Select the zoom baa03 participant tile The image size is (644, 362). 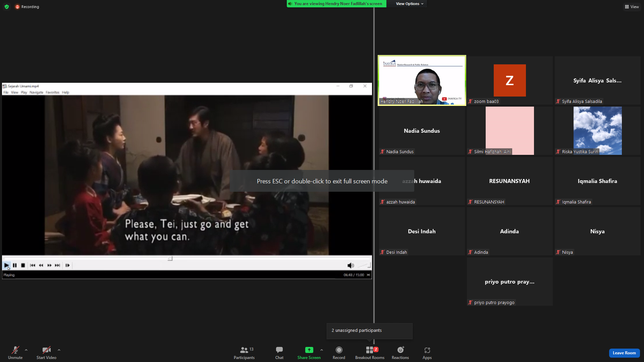510,80
